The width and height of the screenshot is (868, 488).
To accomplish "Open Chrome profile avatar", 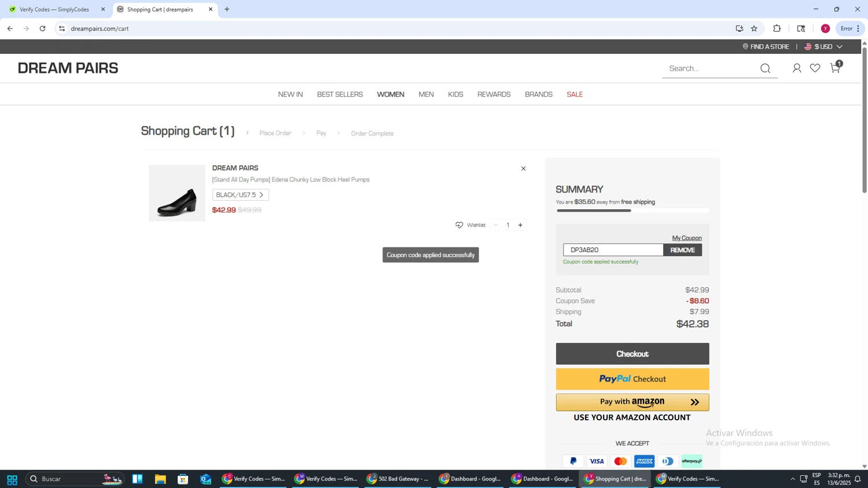I will tap(825, 28).
